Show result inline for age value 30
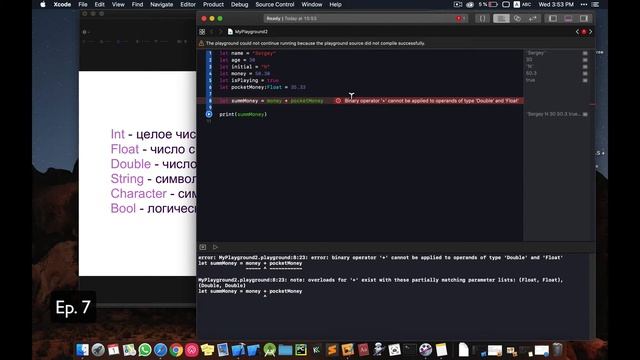Image resolution: width=640 pixels, height=360 pixels. (585, 60)
